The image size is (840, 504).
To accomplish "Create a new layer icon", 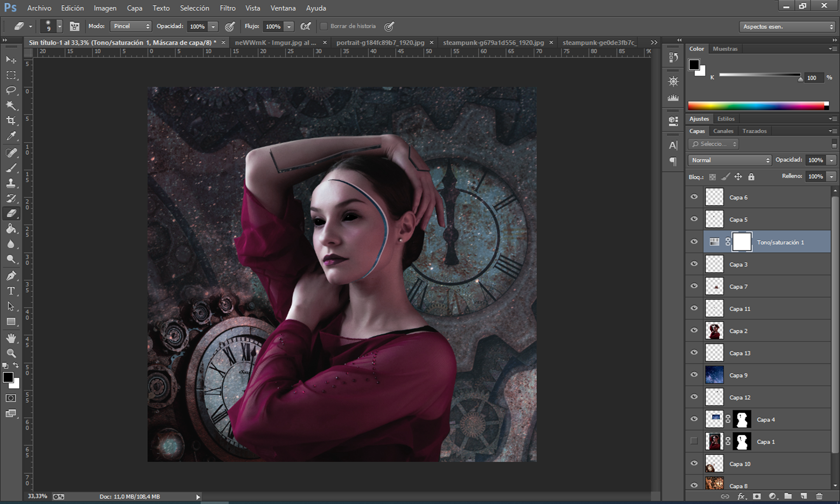I will point(804,496).
